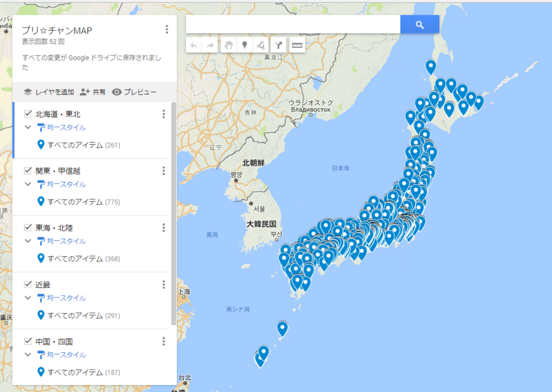
Task: Click すべてのアイテム (775) row
Action: [79, 202]
